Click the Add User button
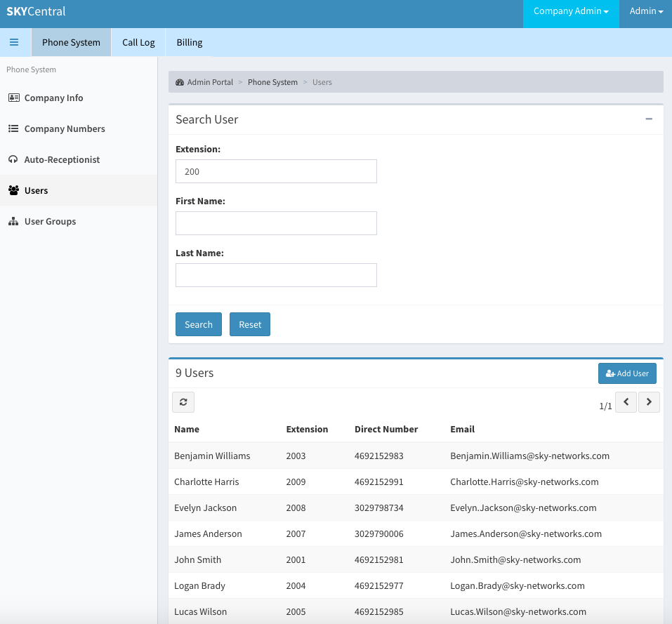This screenshot has width=672, height=624. (x=627, y=373)
